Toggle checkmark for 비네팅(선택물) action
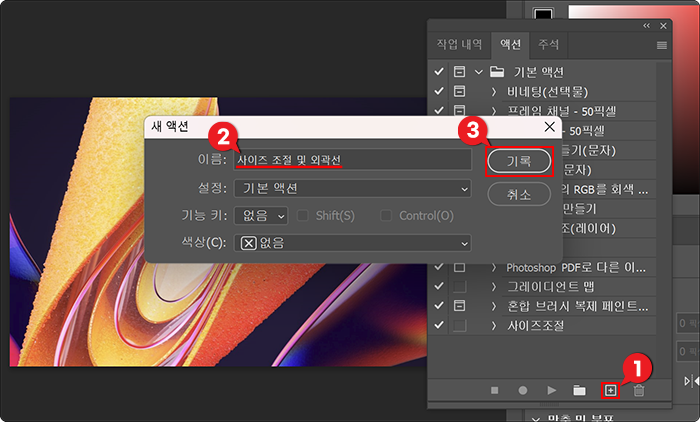 tap(439, 91)
